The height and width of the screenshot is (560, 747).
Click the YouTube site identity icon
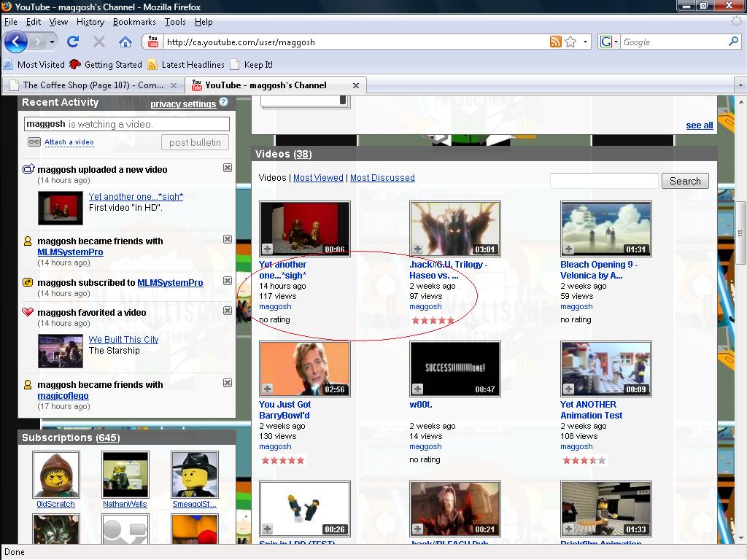click(153, 42)
